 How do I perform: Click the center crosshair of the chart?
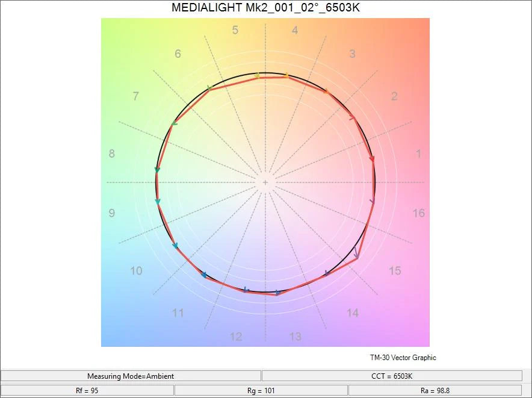point(265,182)
